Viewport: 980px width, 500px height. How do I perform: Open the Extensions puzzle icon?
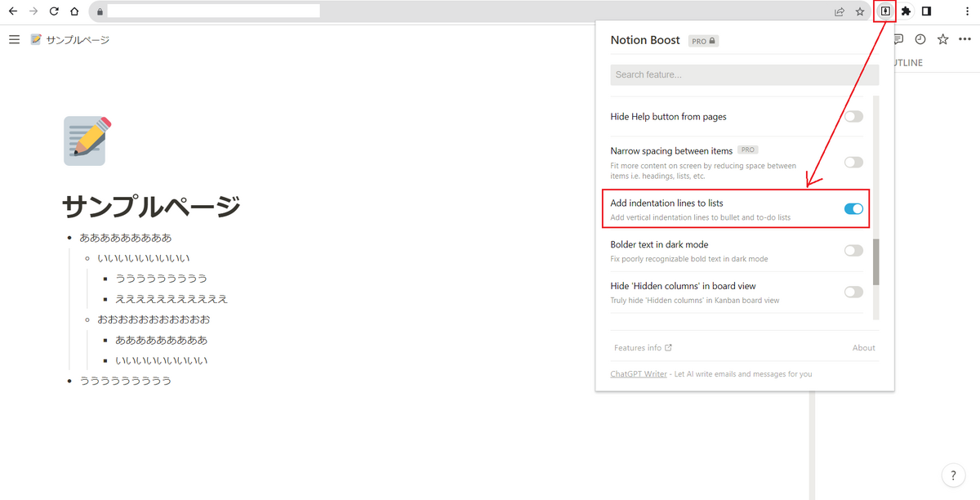tap(906, 11)
